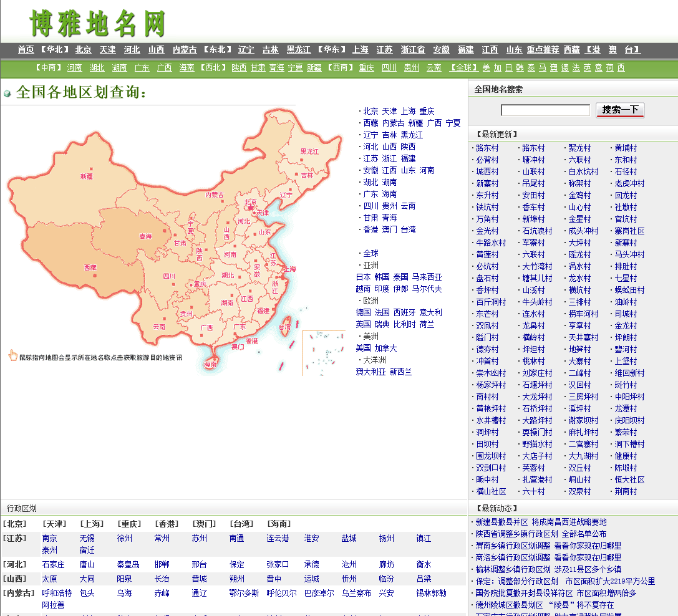Image resolution: width=678 pixels, height=616 pixels.
Task: Open 太原 in the 山西 row
Action: pyautogui.click(x=49, y=579)
